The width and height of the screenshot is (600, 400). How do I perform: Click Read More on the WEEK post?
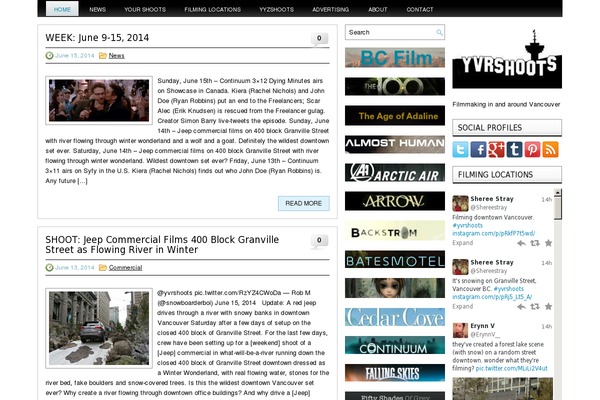tap(303, 203)
